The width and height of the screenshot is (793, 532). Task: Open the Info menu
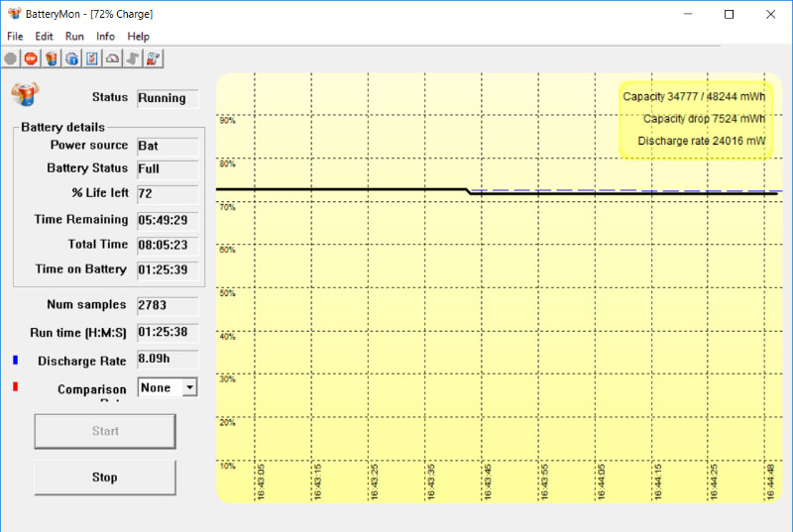105,36
